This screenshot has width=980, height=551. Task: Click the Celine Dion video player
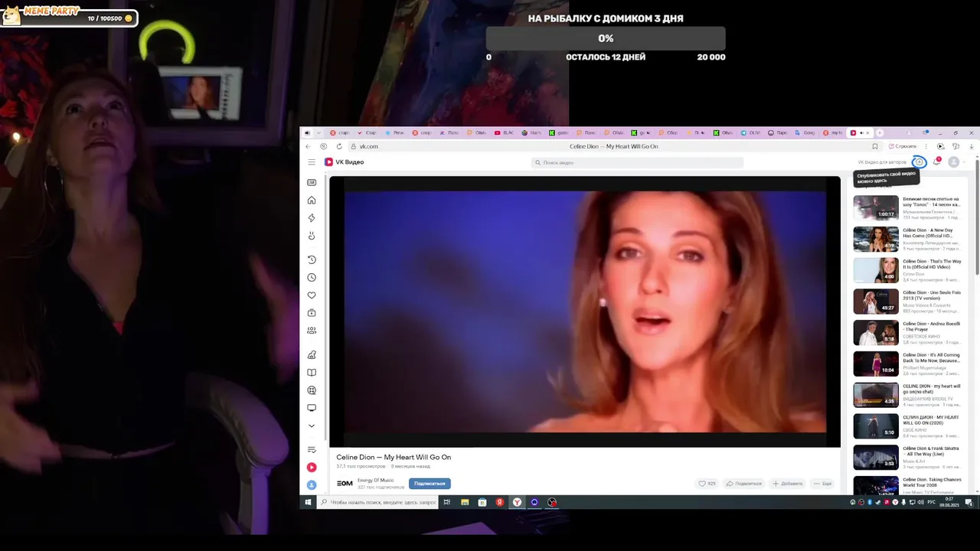tap(585, 311)
